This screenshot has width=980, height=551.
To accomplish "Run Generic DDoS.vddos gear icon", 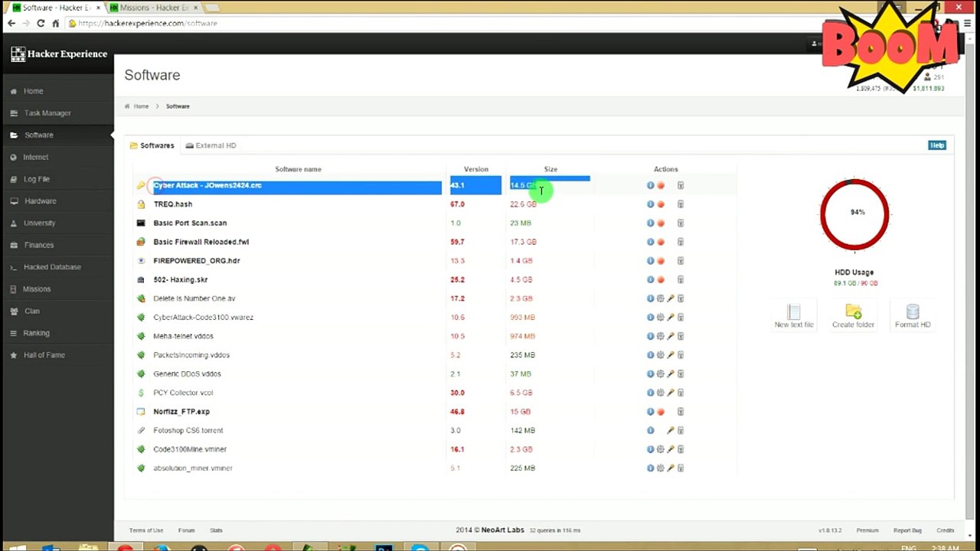I will coord(661,373).
